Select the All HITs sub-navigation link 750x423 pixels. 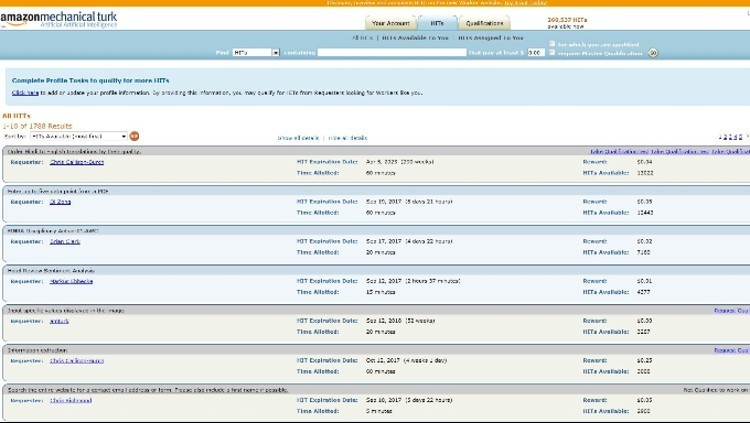(x=362, y=38)
